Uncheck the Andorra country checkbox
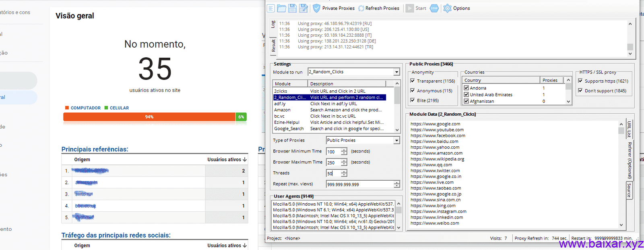644x250 pixels. (x=466, y=88)
